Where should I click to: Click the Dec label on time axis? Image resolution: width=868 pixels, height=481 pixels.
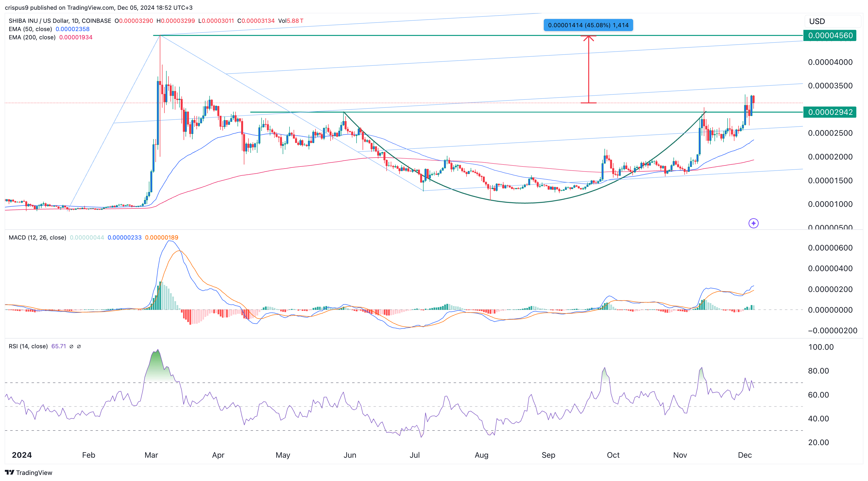(745, 455)
